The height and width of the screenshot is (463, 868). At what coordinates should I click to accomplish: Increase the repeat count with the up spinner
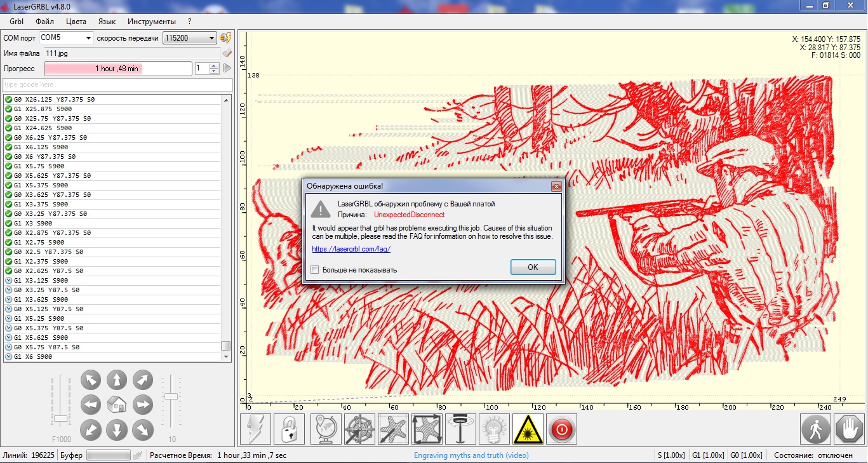[x=214, y=65]
